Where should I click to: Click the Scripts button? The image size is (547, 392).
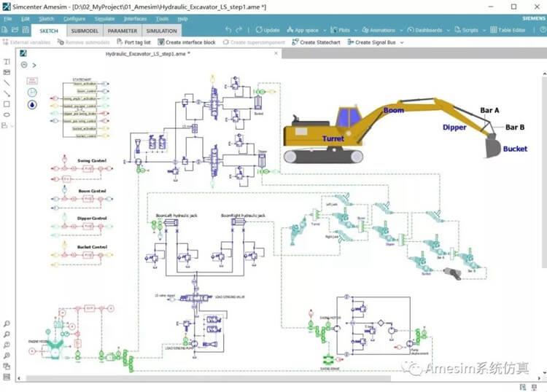pos(467,30)
